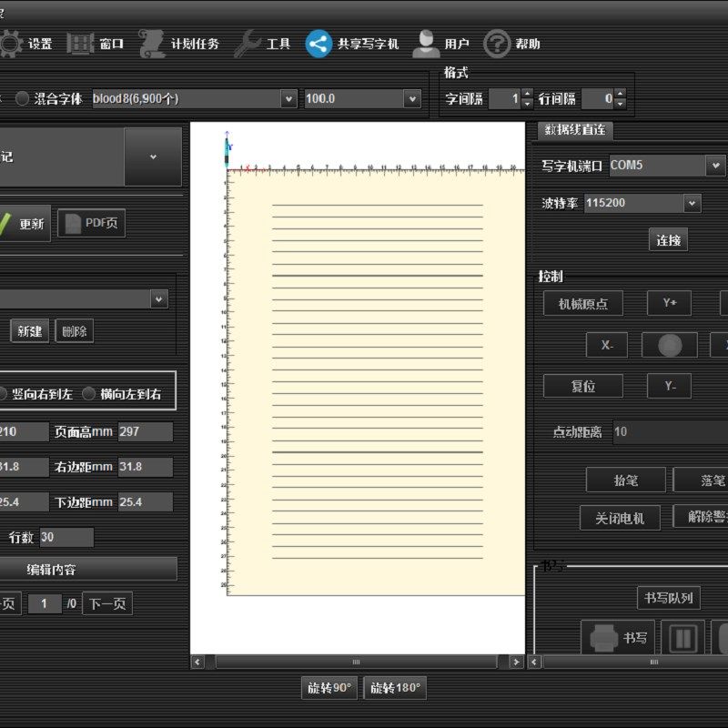The image size is (728, 728).
Task: Rotate the page with 旋转90° button
Action: 329,688
